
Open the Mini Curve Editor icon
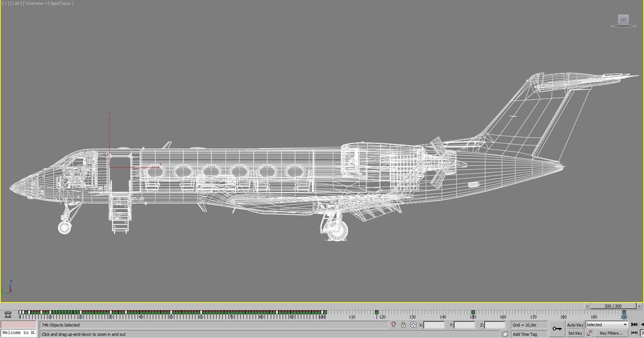pos(8,314)
